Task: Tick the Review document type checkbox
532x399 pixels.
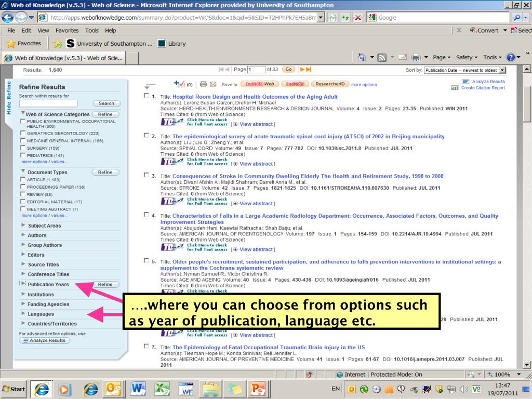Action: click(x=23, y=194)
